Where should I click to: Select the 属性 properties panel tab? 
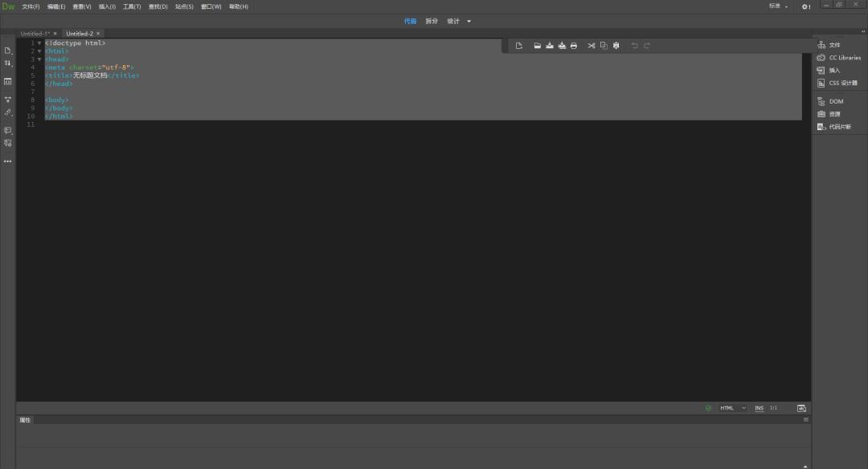[25, 420]
